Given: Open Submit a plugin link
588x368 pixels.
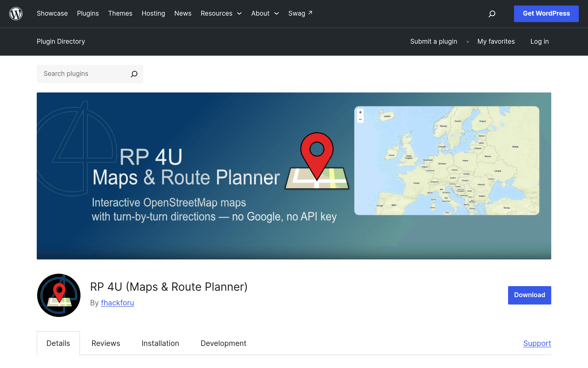Looking at the screenshot, I should [434, 41].
